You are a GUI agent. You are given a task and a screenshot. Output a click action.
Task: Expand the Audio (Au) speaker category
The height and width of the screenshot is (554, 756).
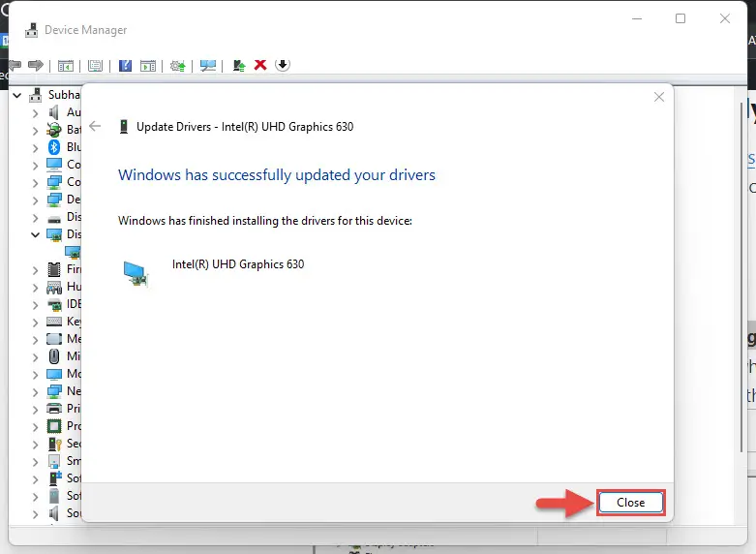click(x=35, y=113)
